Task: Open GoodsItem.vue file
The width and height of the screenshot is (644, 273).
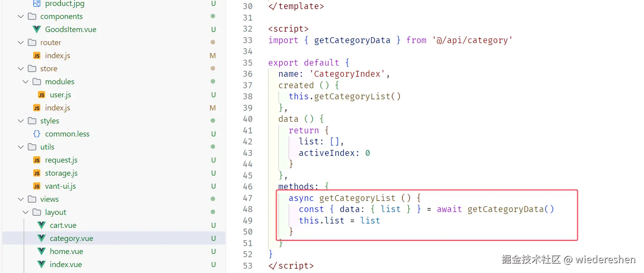Action: pos(71,29)
